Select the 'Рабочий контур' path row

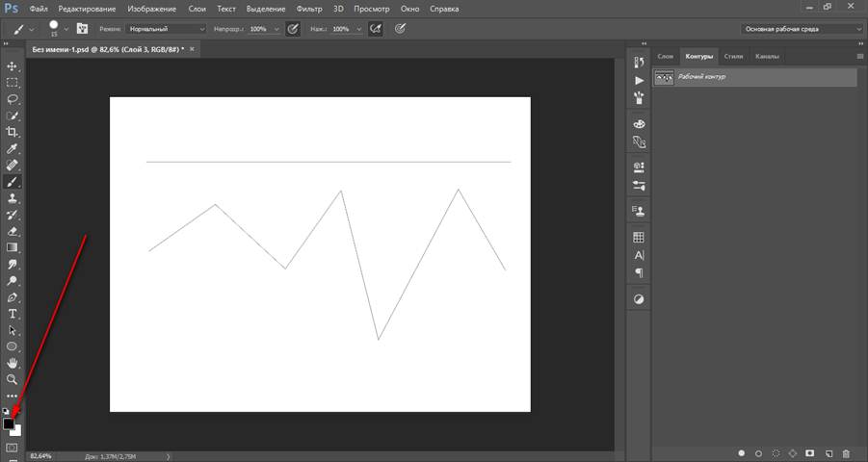pyautogui.click(x=755, y=77)
